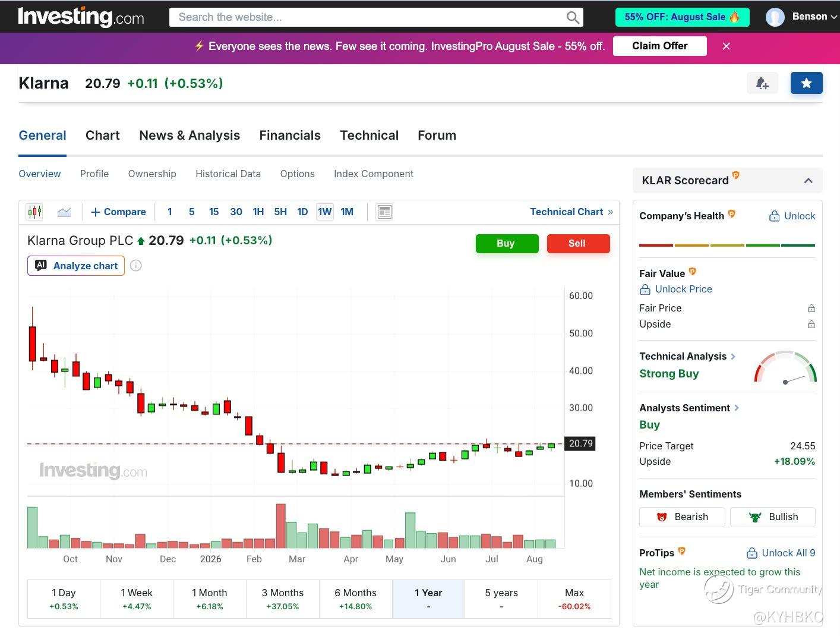Dismiss the August Sale promo banner
This screenshot has width=840, height=636.
coord(726,46)
